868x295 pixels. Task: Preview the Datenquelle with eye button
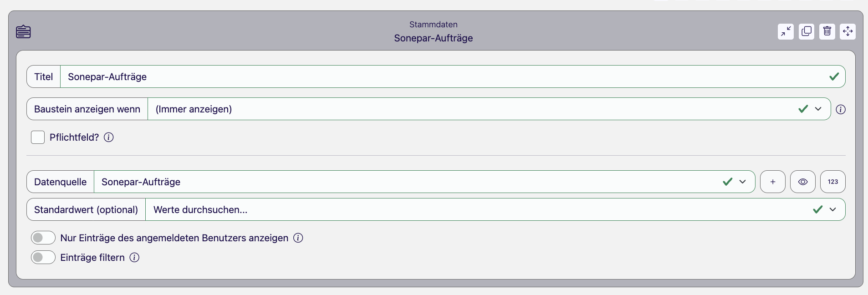pos(802,182)
